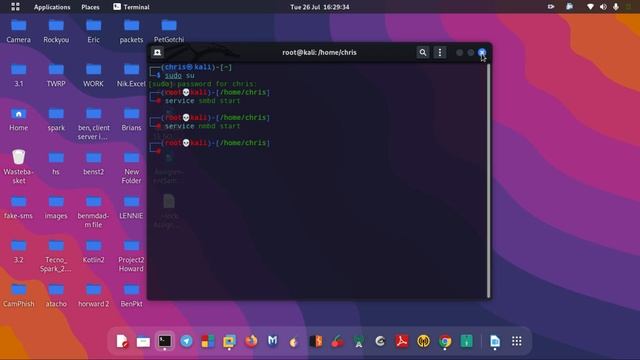Select the WORK desktop folder
This screenshot has height=360, width=640.
[93, 75]
